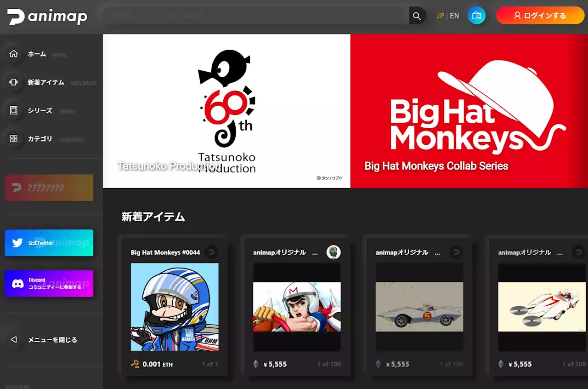Click the ログインする button
This screenshot has width=588, height=389.
pyautogui.click(x=540, y=16)
